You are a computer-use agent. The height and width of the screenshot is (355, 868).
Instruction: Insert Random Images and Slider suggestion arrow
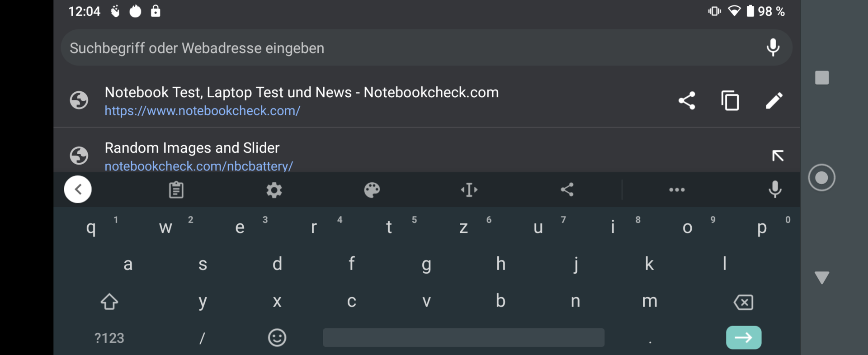pyautogui.click(x=778, y=156)
